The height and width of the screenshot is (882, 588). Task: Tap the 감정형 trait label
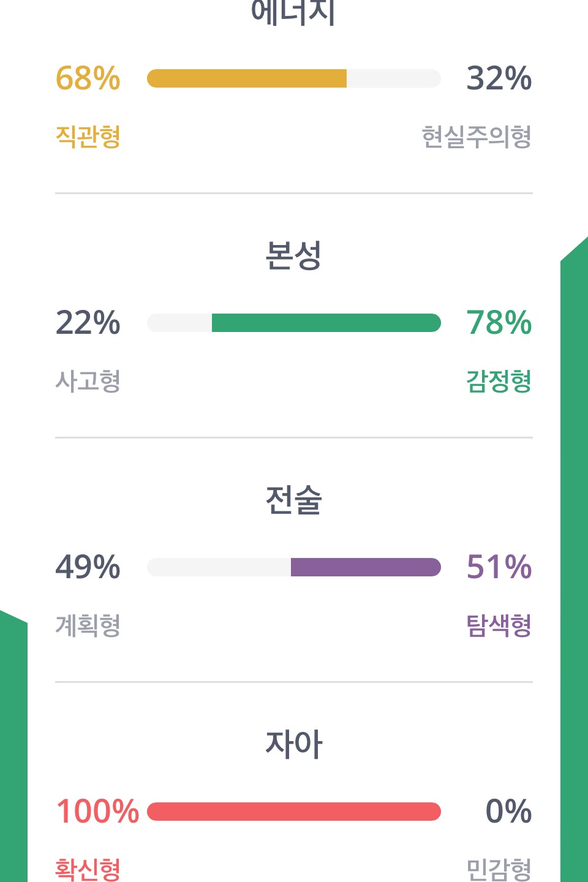pos(499,381)
